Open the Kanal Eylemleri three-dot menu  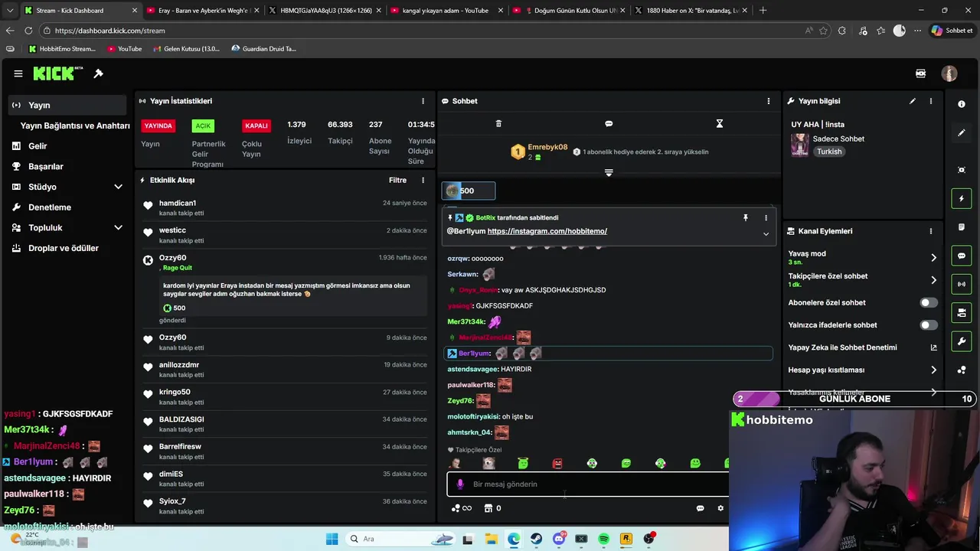coord(931,231)
